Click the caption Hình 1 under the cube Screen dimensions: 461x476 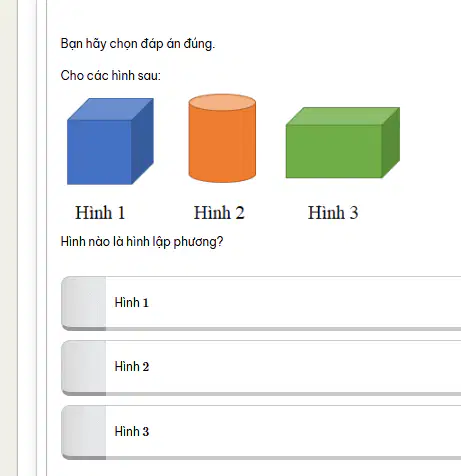[x=100, y=212]
